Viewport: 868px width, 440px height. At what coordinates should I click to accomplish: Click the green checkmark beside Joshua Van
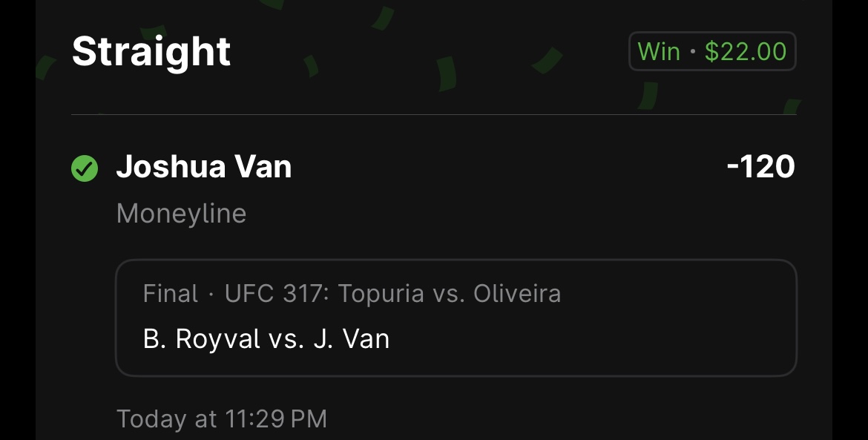click(x=85, y=168)
